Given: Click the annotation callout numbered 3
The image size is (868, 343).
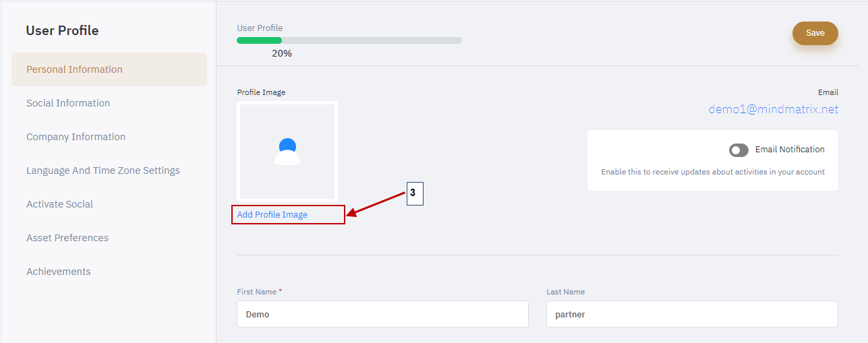Looking at the screenshot, I should (414, 193).
